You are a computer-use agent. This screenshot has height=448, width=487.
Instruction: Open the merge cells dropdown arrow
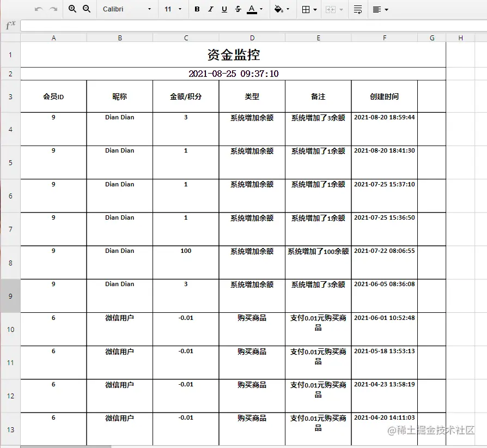point(342,10)
